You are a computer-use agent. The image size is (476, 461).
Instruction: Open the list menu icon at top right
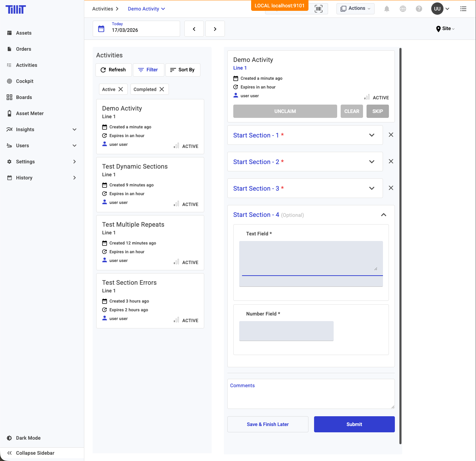point(463,9)
